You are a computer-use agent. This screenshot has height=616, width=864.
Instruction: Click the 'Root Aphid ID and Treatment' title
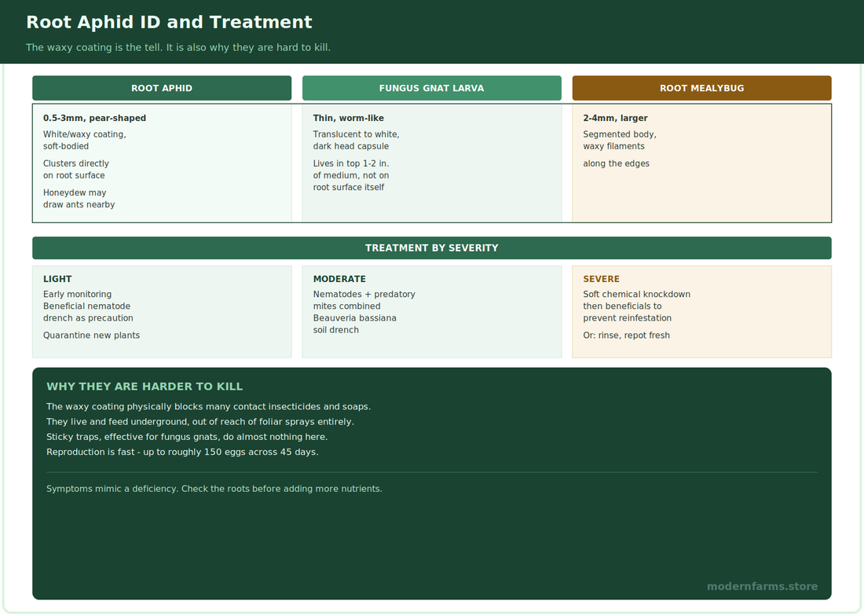click(x=169, y=22)
